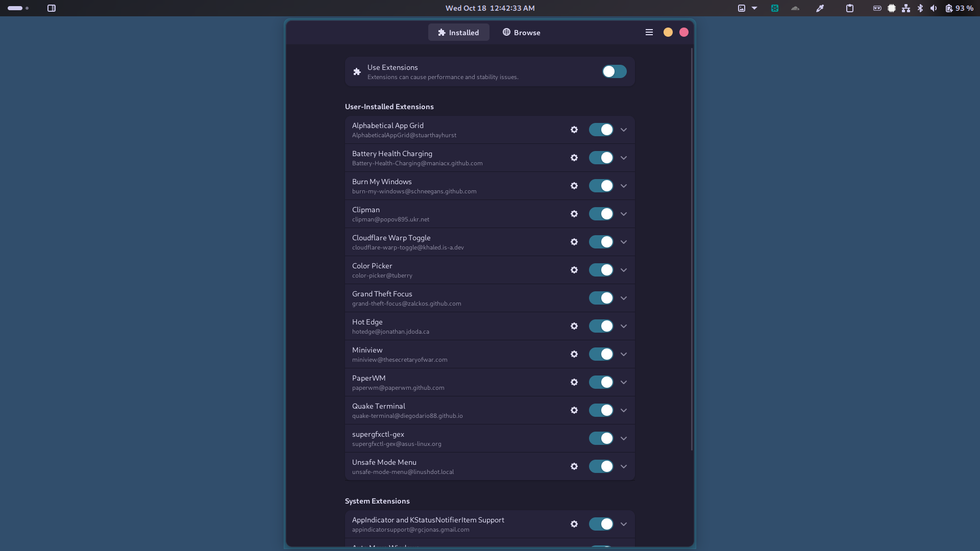
Task: Open settings for Battery Health Charging
Action: point(574,158)
